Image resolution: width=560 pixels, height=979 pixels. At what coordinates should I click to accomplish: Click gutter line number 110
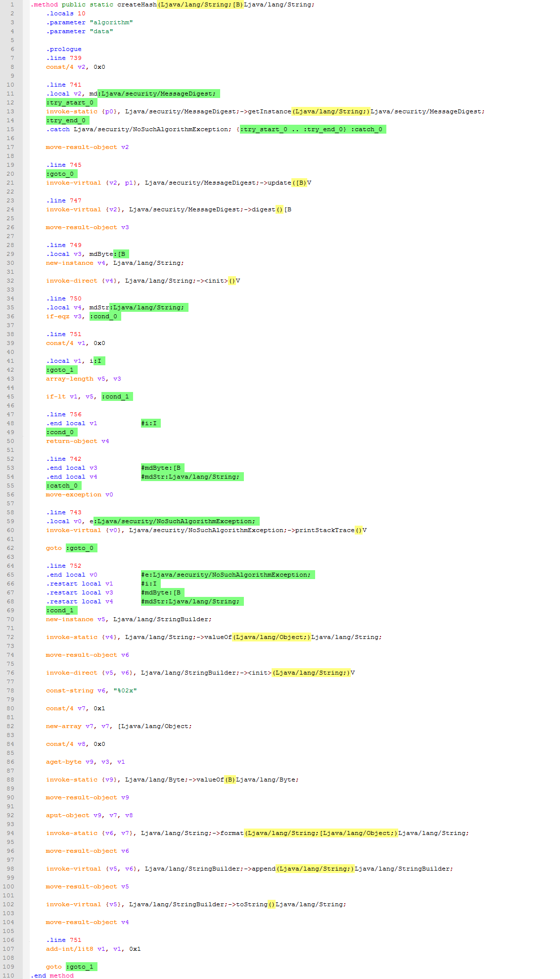8,976
